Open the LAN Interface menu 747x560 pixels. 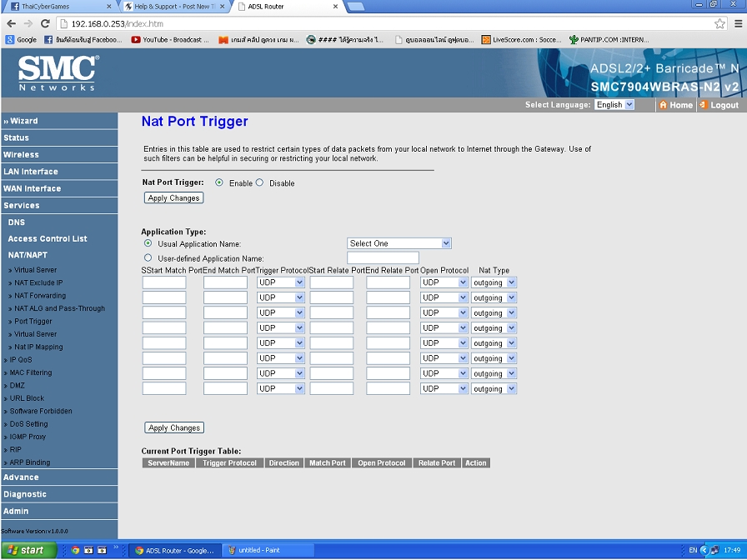coord(59,172)
